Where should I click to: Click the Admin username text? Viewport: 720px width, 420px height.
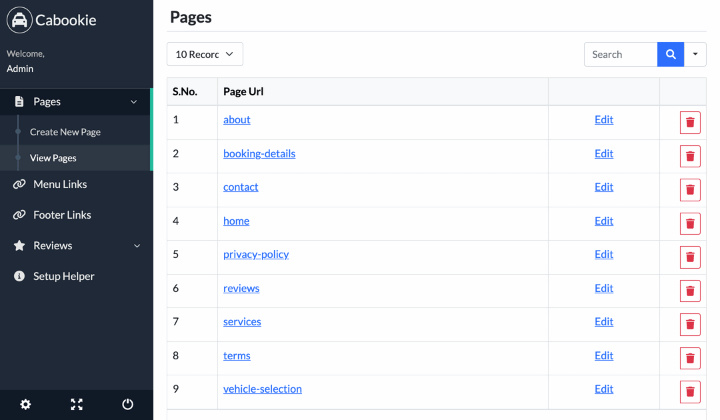pyautogui.click(x=20, y=69)
